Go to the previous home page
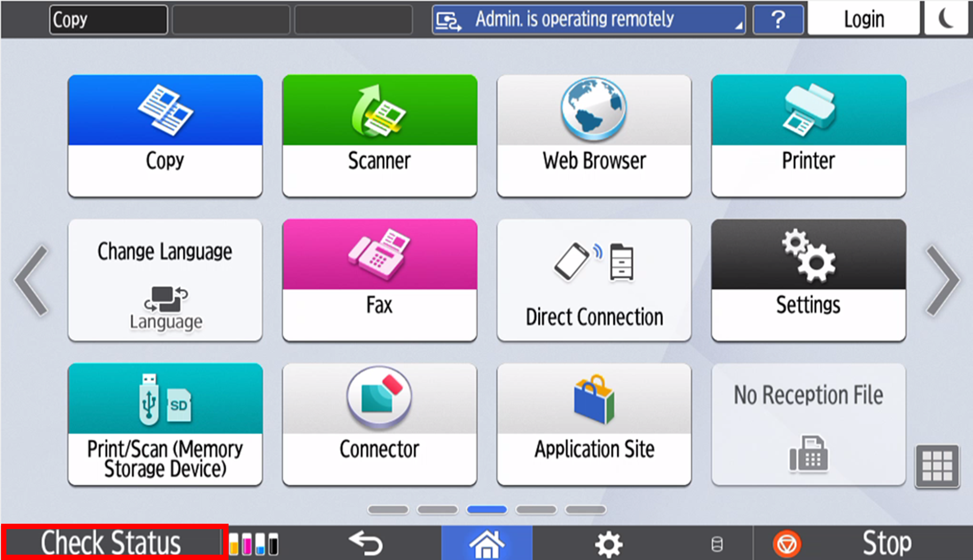The image size is (973, 560). (x=32, y=280)
